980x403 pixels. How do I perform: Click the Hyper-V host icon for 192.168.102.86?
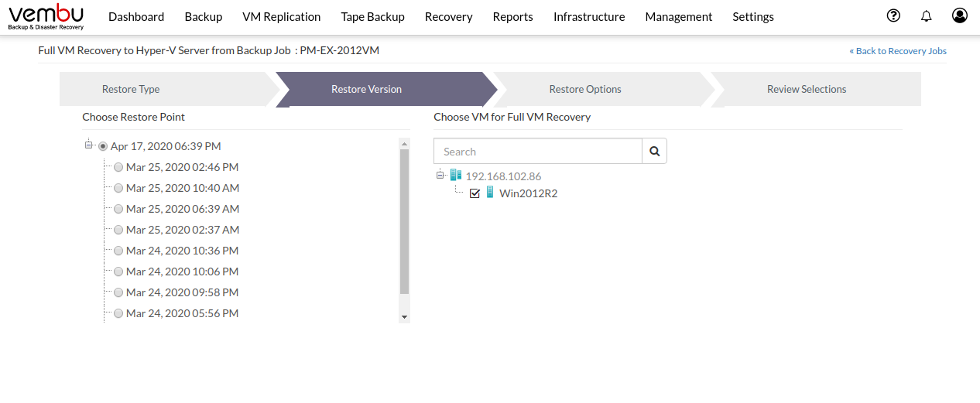[455, 176]
